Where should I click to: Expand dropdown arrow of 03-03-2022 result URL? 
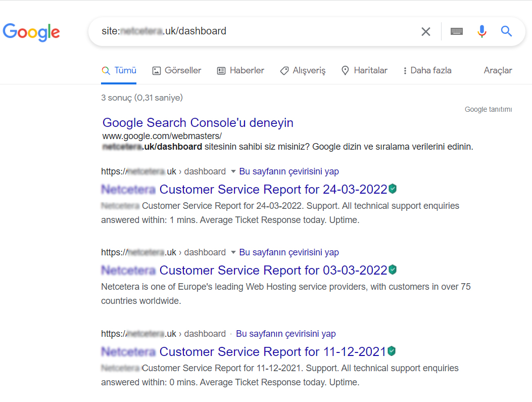[x=233, y=252]
